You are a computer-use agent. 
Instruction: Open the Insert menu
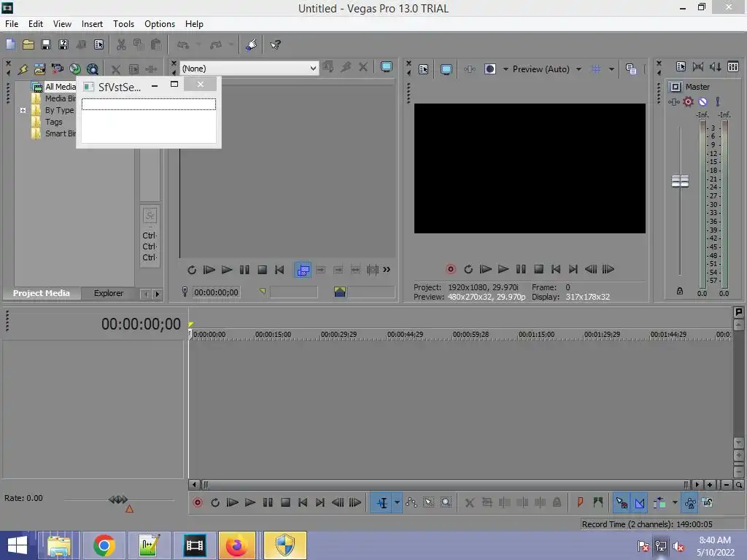click(92, 24)
